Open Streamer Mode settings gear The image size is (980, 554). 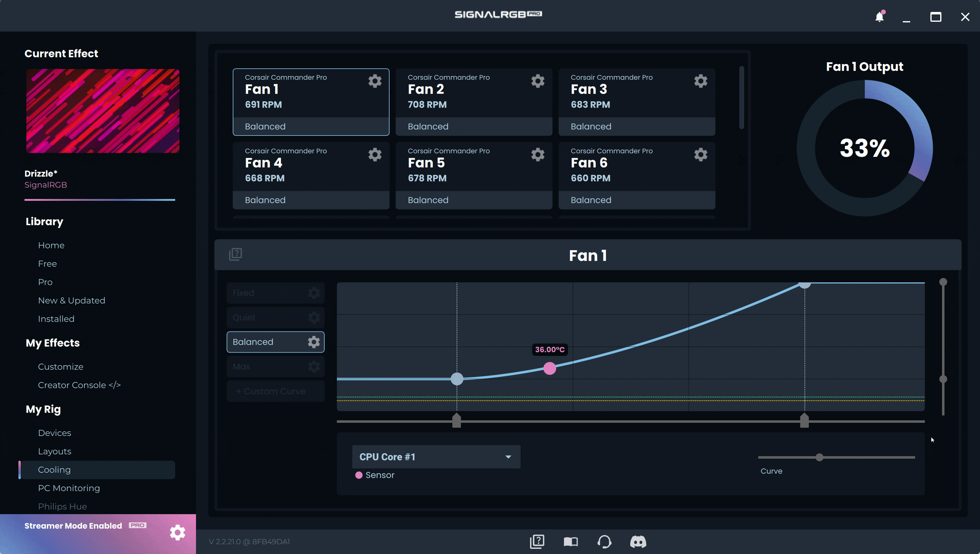[x=177, y=532]
